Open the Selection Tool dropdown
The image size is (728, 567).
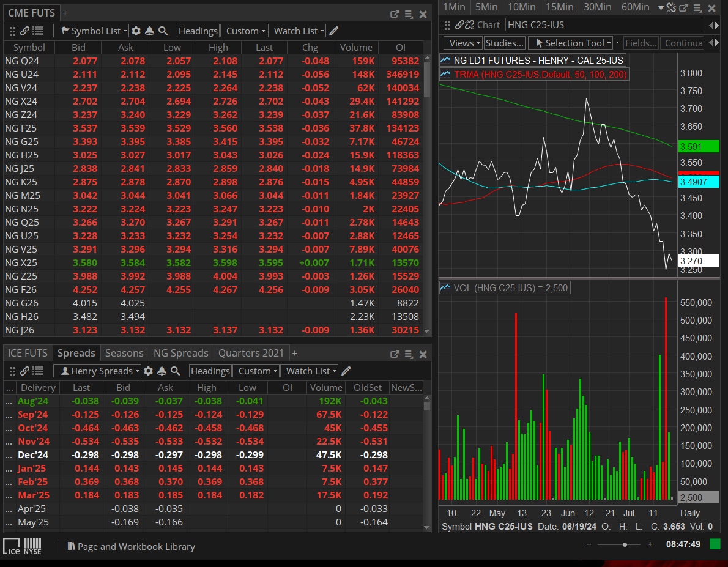pos(571,43)
